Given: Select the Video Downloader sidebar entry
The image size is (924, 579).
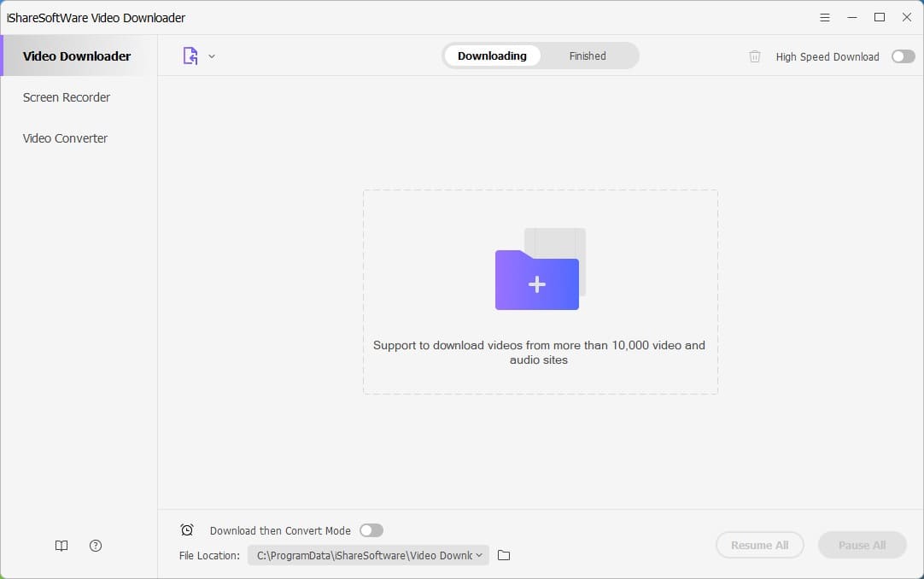Looking at the screenshot, I should (x=76, y=56).
